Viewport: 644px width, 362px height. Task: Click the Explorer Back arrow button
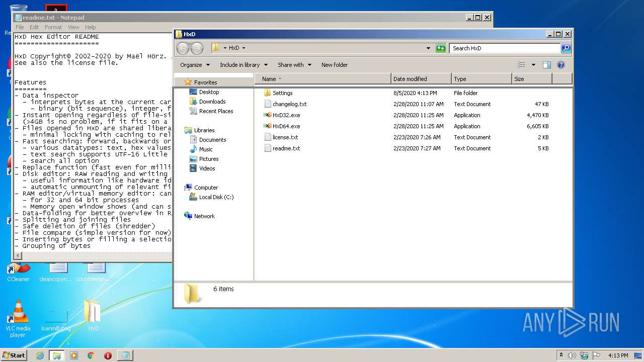tap(183, 48)
